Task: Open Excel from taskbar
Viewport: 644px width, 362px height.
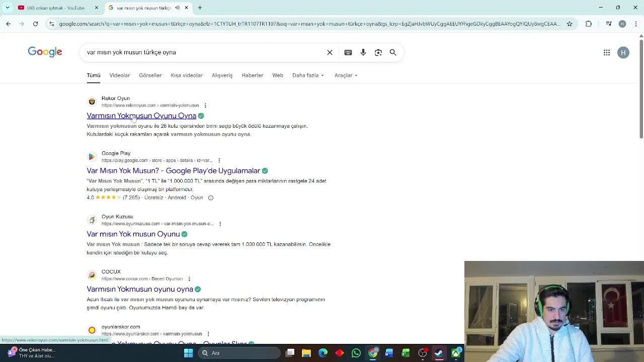Action: pyautogui.click(x=406, y=353)
